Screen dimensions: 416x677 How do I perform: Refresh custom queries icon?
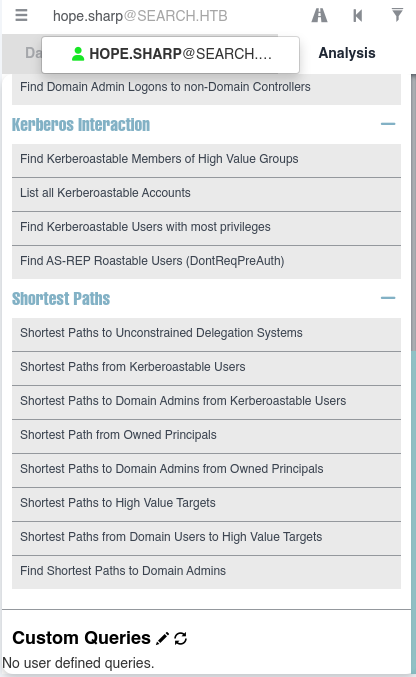181,638
